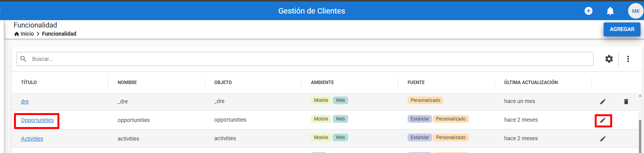Viewport: 644px width, 153px height.
Task: Edit the Opportunities row with pencil icon
Action: tap(603, 120)
